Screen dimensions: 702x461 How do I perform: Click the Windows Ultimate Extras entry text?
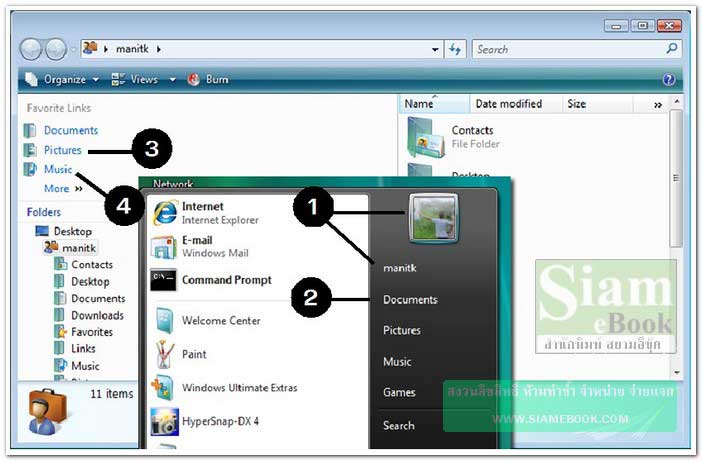pos(240,388)
